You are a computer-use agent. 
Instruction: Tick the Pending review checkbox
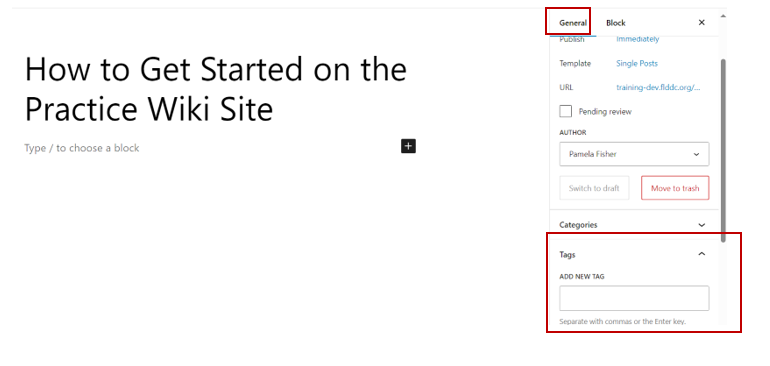(x=566, y=111)
